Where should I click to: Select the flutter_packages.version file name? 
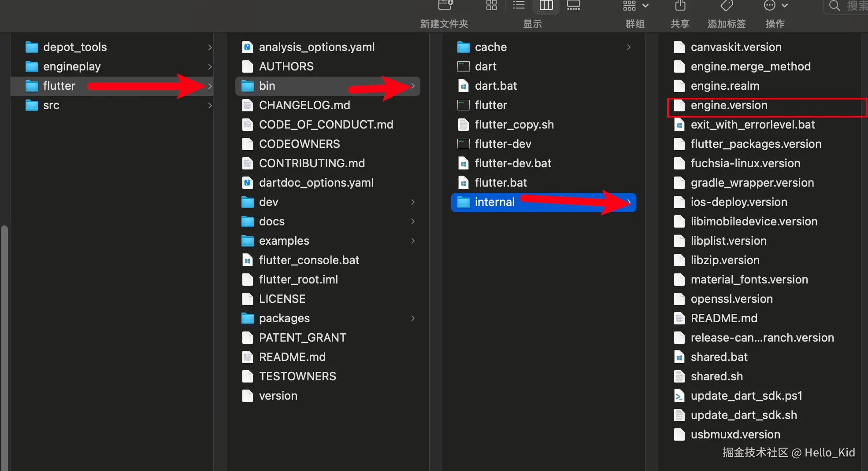pos(756,144)
